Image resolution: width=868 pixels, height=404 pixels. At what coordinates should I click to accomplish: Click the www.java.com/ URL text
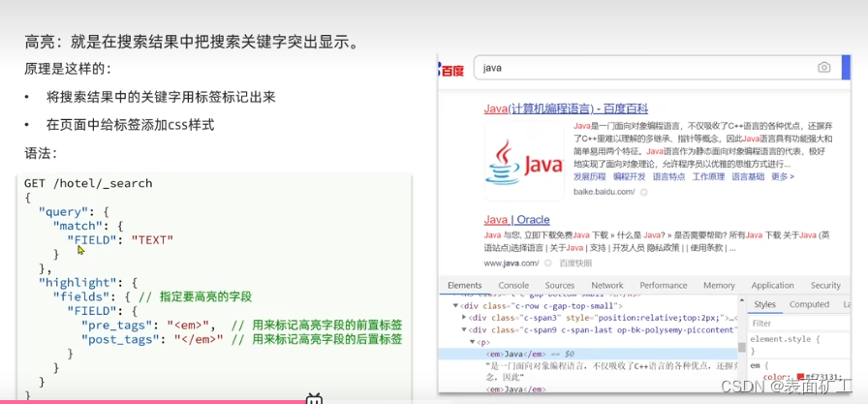tap(511, 263)
